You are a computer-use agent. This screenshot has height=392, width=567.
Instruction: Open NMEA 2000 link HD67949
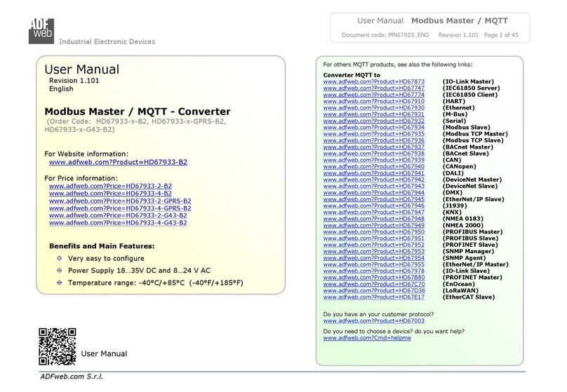(374, 225)
